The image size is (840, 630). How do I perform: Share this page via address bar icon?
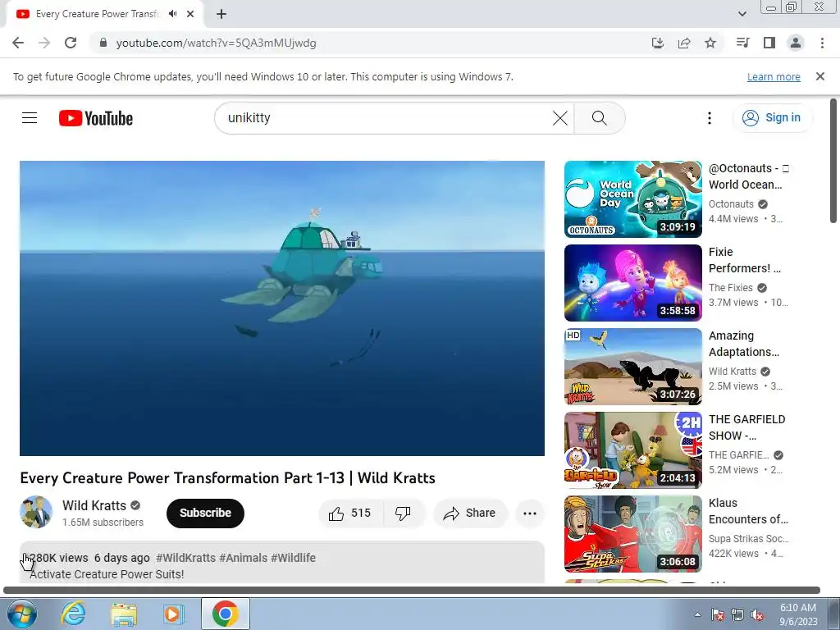coord(684,43)
